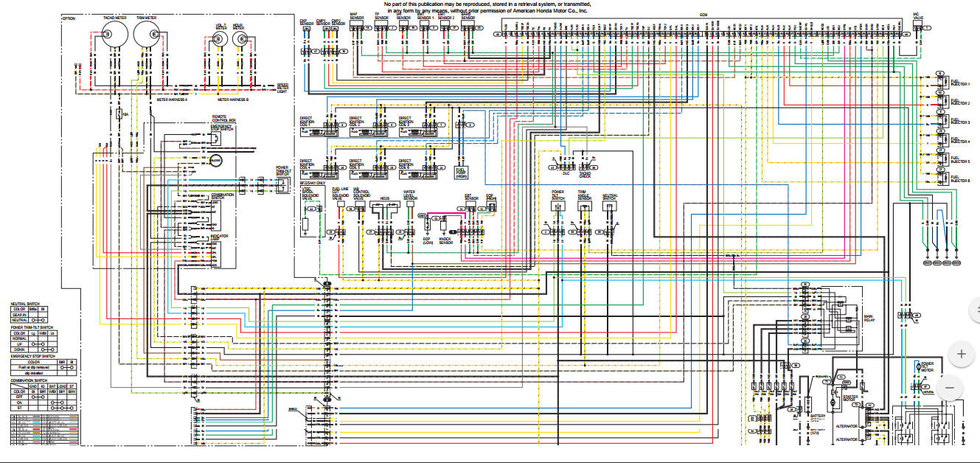Click the zoom out minus button
Screen dimensions: 980x463
tap(950, 388)
